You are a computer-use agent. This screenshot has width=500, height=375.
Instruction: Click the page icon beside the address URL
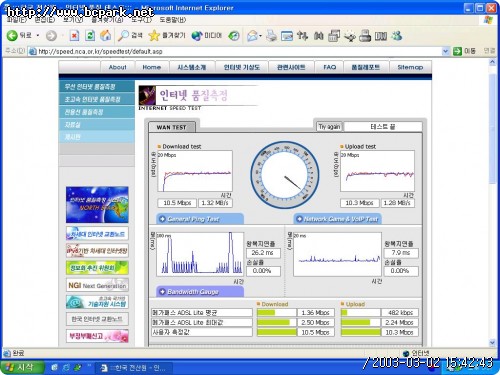(x=32, y=51)
